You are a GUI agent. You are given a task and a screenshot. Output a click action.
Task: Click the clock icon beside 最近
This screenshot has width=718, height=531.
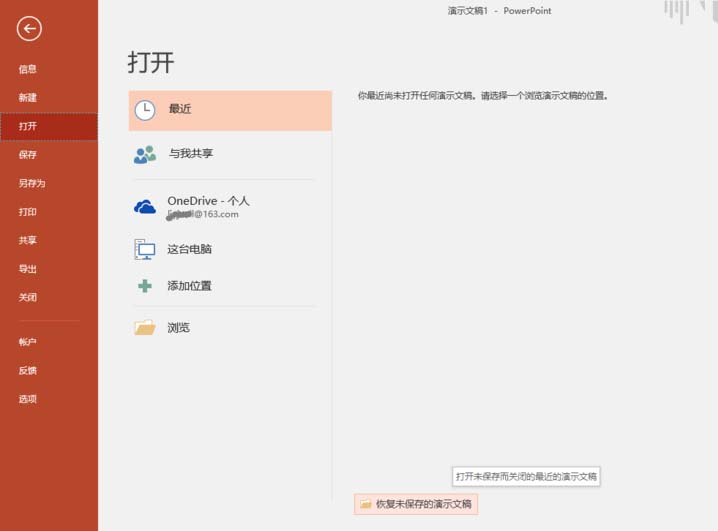[145, 110]
